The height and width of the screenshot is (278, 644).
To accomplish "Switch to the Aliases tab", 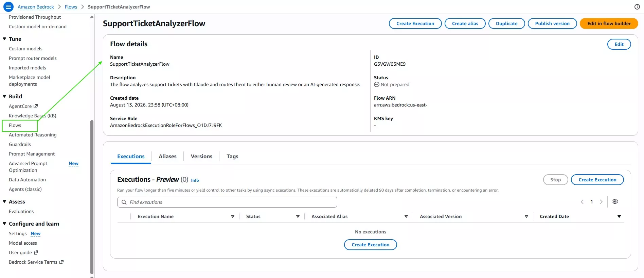I will click(x=167, y=157).
